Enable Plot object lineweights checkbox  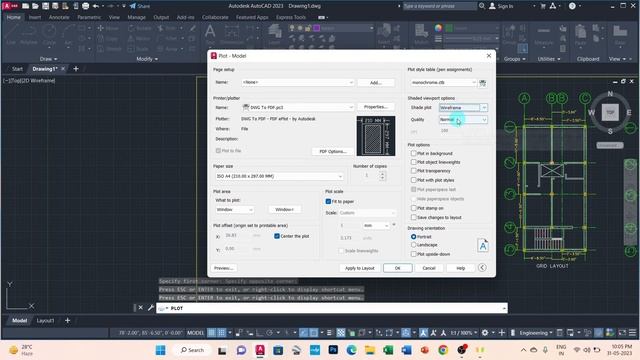414,162
